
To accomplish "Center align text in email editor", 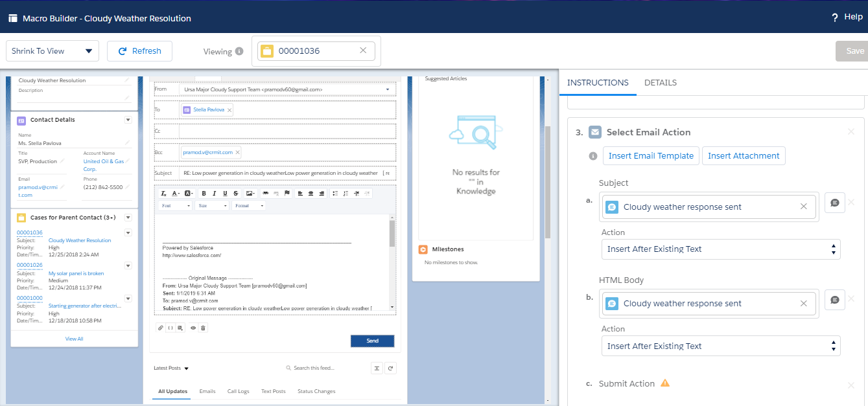I will click(311, 193).
